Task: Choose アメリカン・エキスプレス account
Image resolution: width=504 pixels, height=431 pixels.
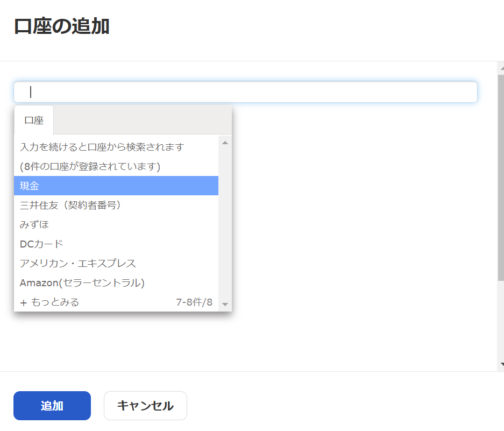Action: click(x=116, y=263)
